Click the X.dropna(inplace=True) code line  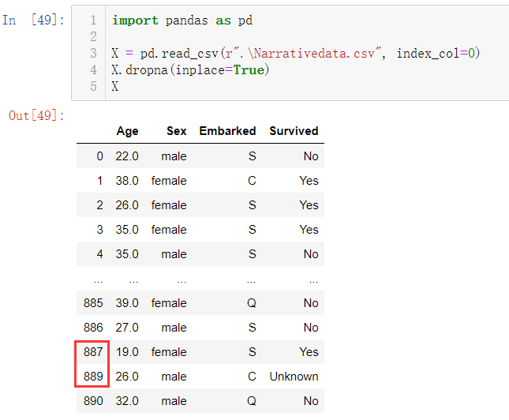coord(190,69)
